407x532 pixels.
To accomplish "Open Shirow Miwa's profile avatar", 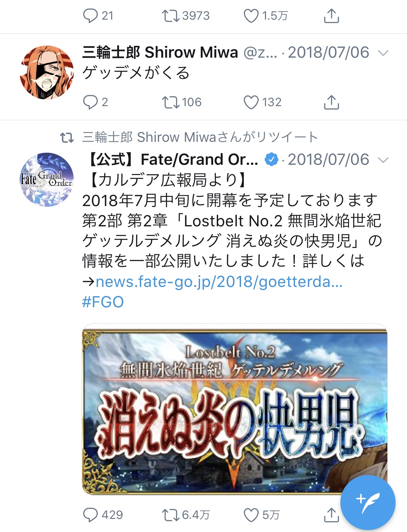I will tap(47, 72).
